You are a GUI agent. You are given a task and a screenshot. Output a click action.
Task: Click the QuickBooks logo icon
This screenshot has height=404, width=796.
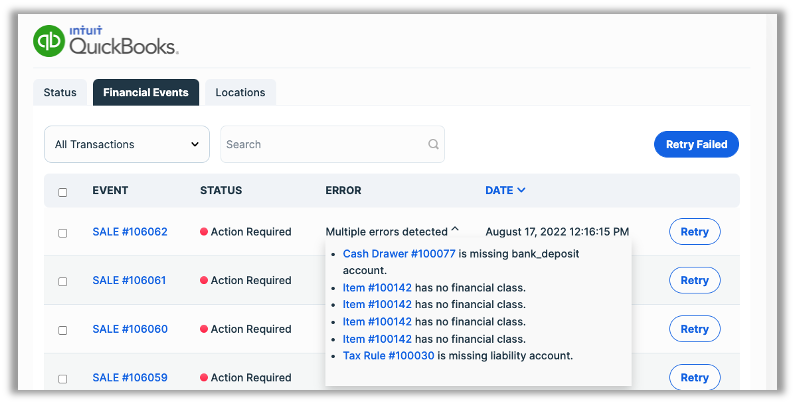[48, 40]
